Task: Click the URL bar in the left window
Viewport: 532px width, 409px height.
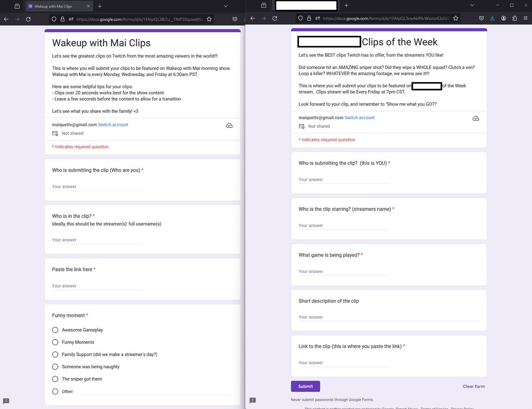Action: click(132, 19)
